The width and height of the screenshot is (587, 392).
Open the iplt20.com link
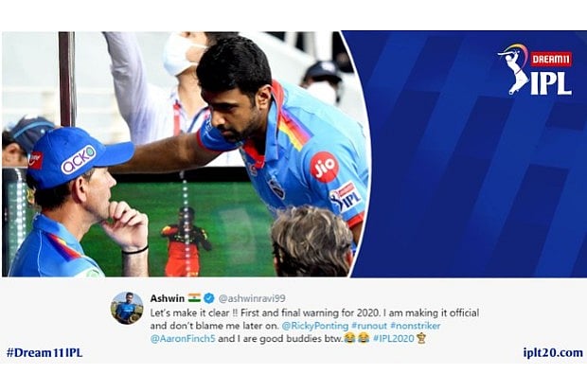click(553, 352)
